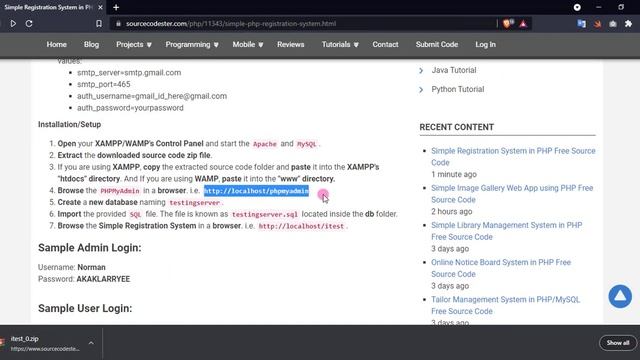Open Simple Registration System in PHP link

click(x=513, y=157)
